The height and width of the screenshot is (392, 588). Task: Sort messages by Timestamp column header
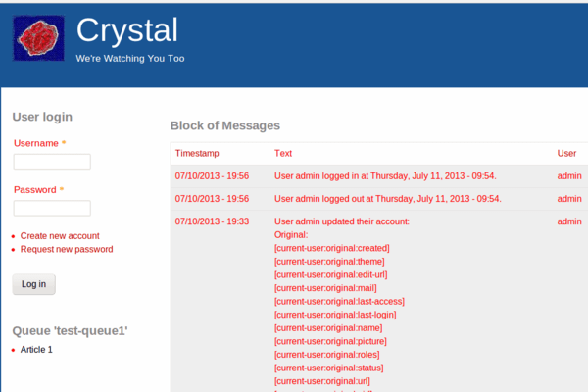pyautogui.click(x=197, y=154)
